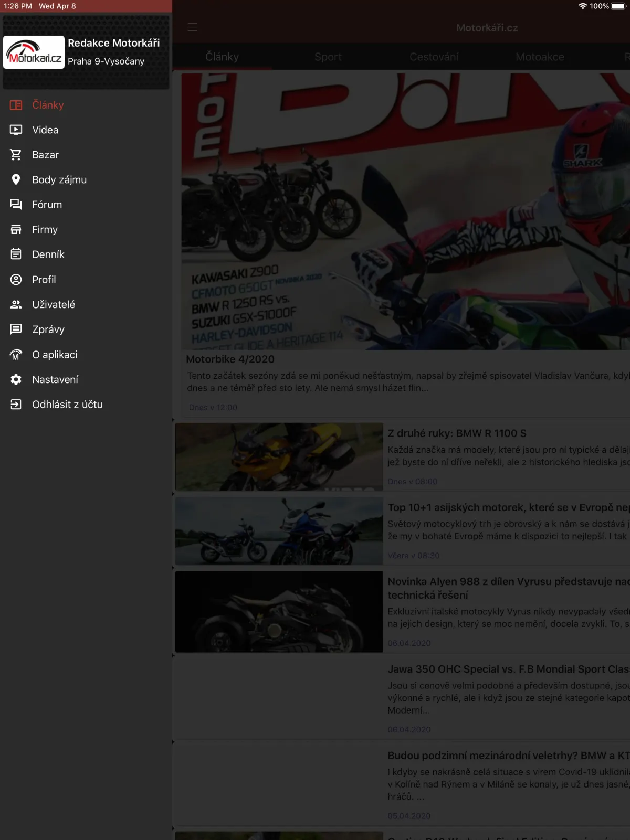
Task: Click the Firmy storefront icon
Action: pos(16,229)
